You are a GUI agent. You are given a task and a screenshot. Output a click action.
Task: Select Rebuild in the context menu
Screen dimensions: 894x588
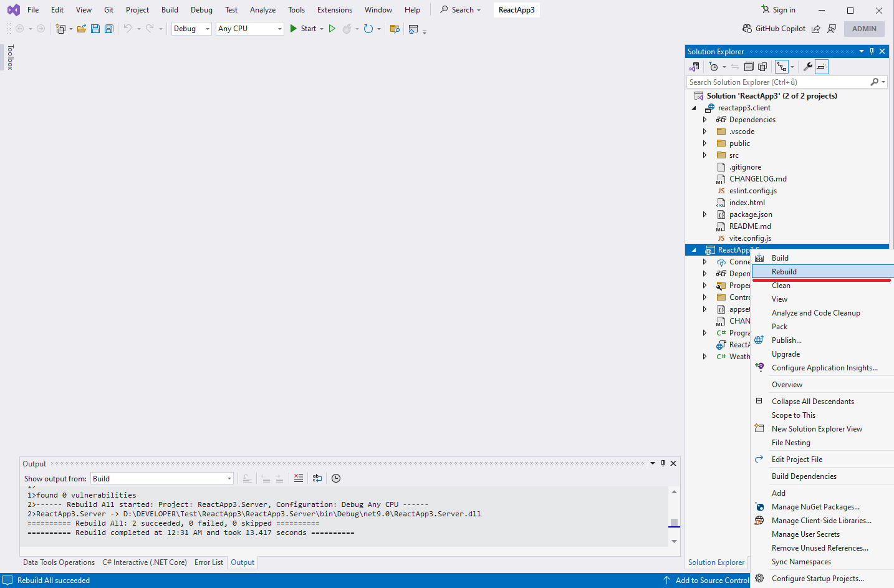click(823, 272)
